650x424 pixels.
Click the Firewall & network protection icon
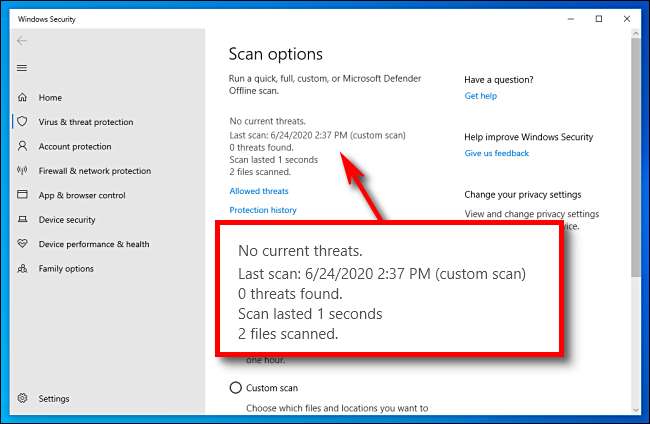[x=22, y=171]
